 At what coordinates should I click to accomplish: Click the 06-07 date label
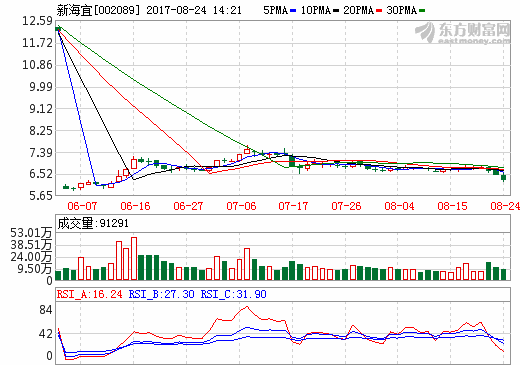(x=82, y=206)
